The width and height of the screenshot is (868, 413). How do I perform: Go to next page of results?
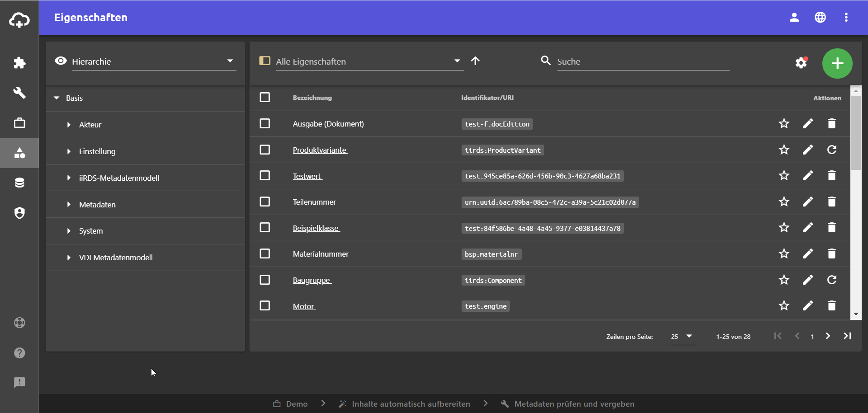click(828, 336)
